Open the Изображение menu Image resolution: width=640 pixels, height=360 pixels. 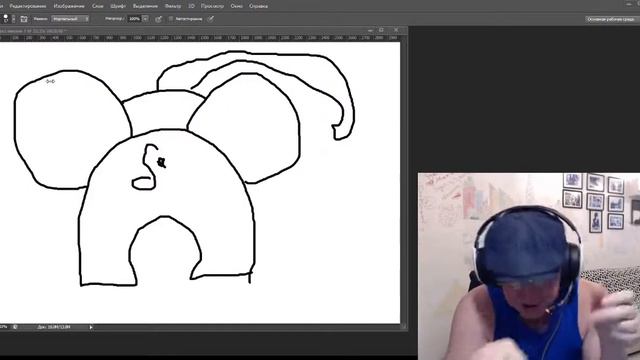[69, 6]
